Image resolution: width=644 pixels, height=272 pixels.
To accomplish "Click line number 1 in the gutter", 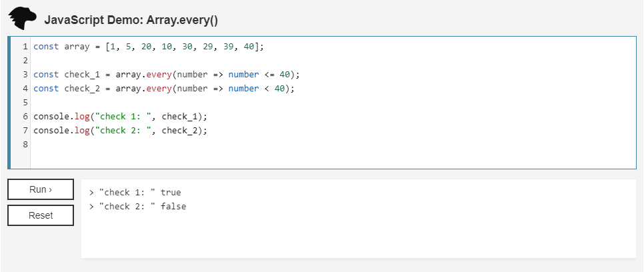I will click(25, 47).
